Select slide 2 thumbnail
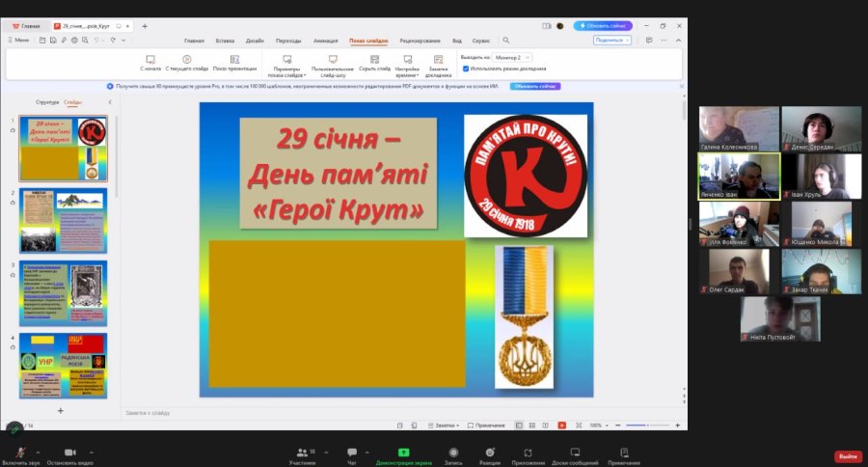 (63, 221)
